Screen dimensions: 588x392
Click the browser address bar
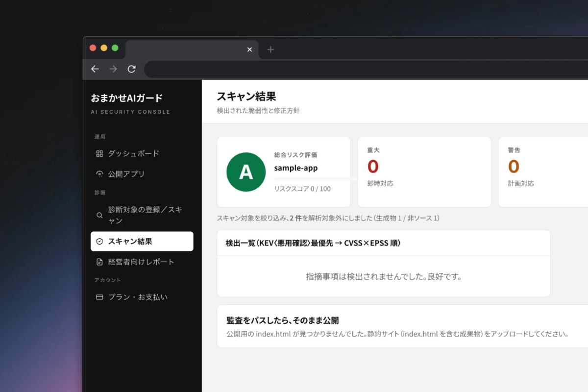(366, 70)
